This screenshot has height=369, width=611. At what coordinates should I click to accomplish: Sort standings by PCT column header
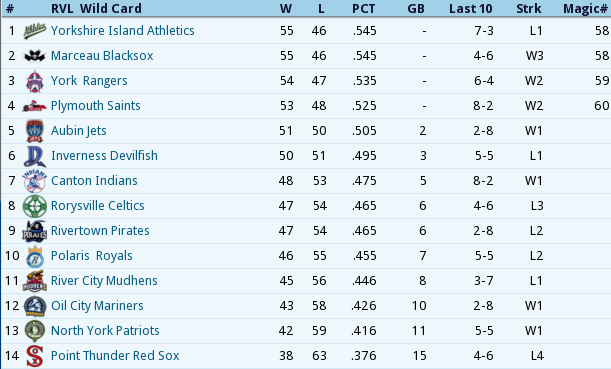(x=363, y=9)
